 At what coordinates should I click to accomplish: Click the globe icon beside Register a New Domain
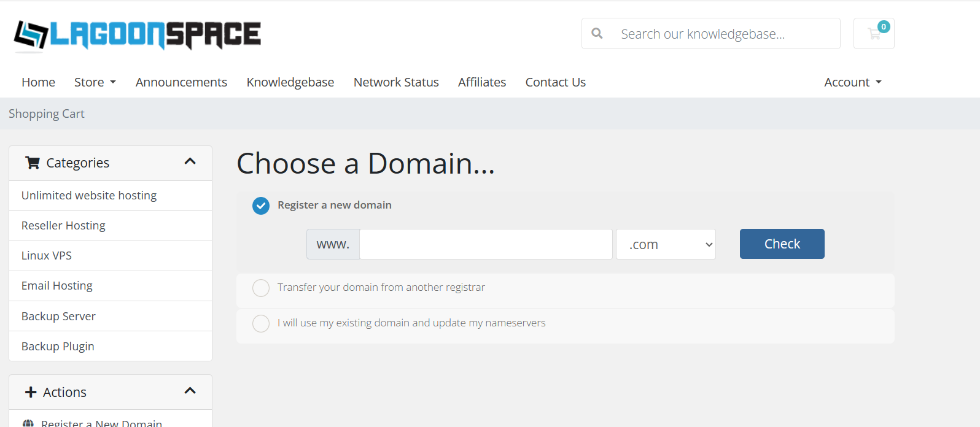28,423
